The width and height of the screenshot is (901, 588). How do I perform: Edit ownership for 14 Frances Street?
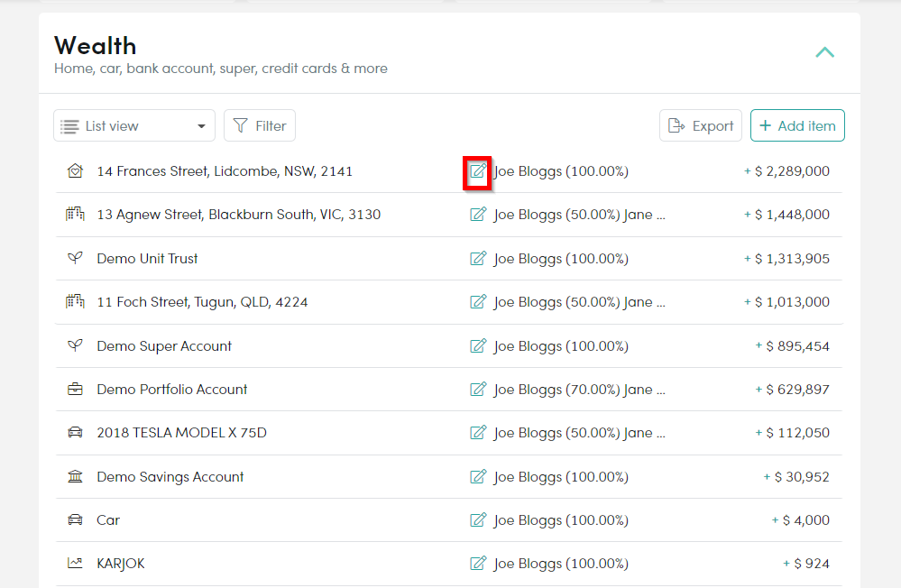point(478,170)
